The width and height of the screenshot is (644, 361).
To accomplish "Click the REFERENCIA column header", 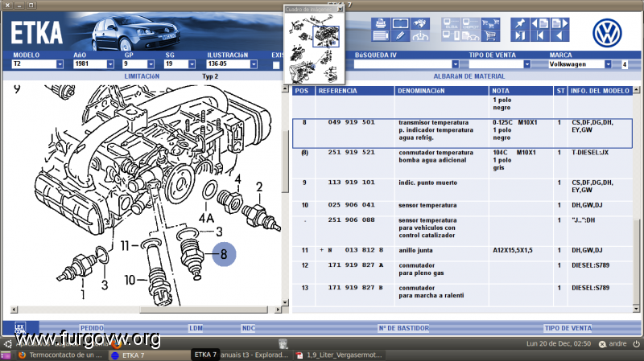I will tap(354, 91).
